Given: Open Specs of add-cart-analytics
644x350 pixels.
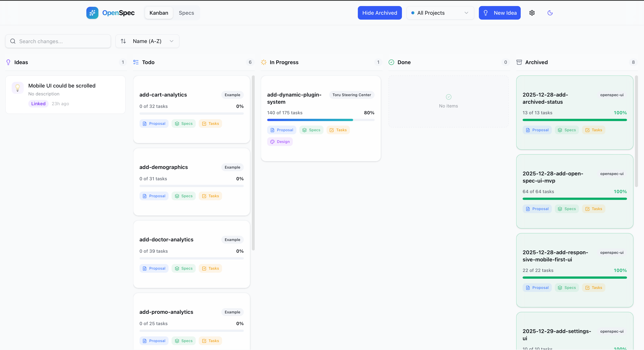Looking at the screenshot, I should (x=183, y=124).
